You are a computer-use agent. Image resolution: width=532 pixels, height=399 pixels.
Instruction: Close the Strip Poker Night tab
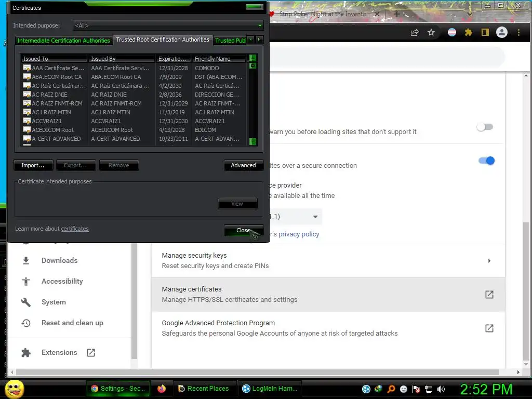point(377,14)
